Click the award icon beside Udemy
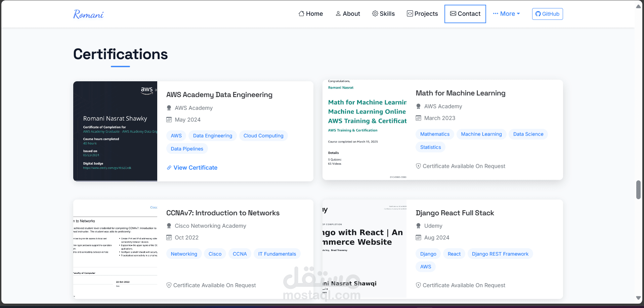644x308 pixels. click(419, 226)
